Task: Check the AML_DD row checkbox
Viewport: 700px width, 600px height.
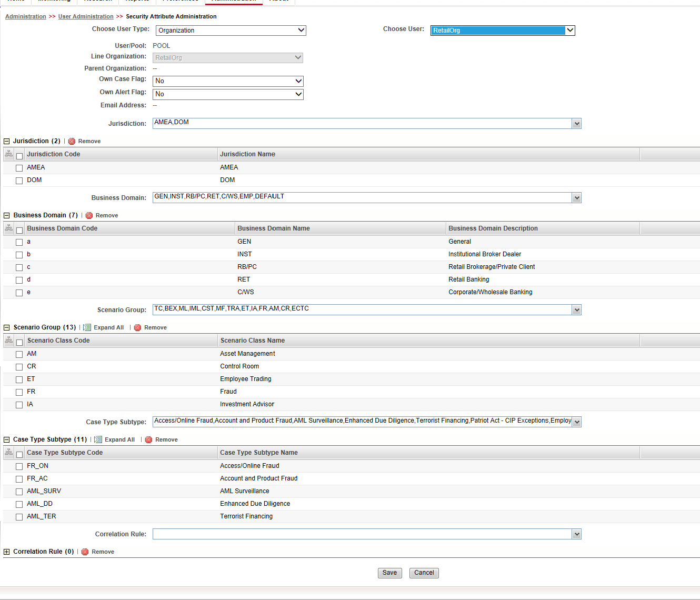Action: pos(19,504)
